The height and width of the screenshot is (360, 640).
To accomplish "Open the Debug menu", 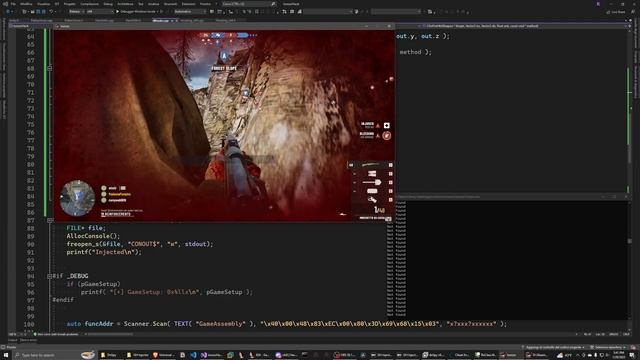I will click(108, 4).
